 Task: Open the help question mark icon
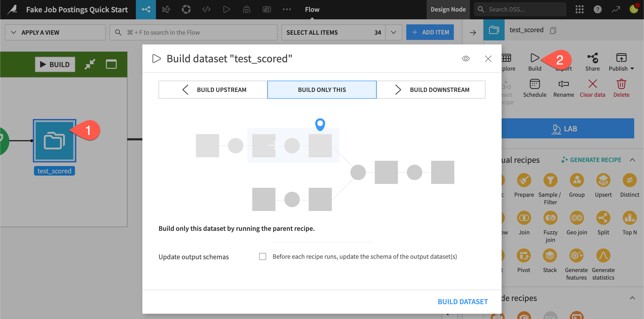pos(597,9)
